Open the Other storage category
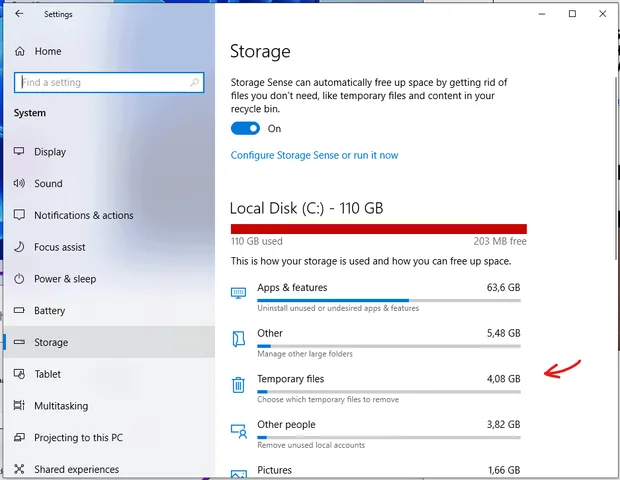 [376, 343]
